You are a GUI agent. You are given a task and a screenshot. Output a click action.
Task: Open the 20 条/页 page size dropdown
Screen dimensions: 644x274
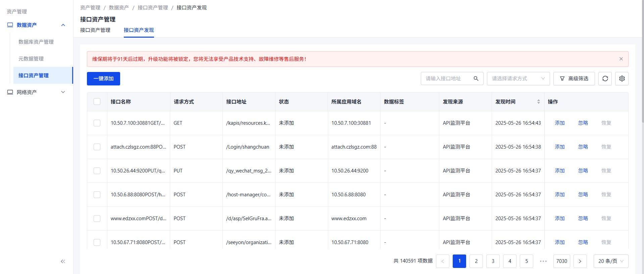pyautogui.click(x=610, y=261)
